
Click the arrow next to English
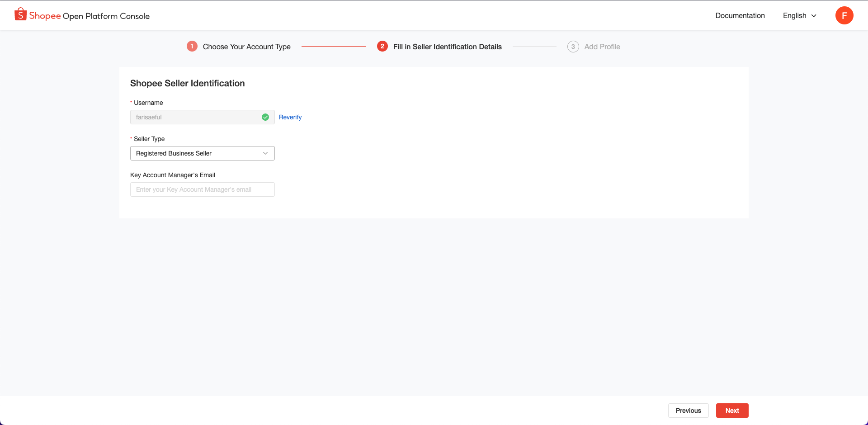[x=814, y=16]
